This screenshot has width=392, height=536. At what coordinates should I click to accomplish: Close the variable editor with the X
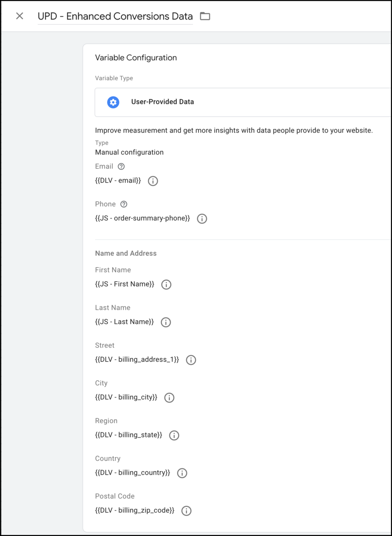[20, 16]
